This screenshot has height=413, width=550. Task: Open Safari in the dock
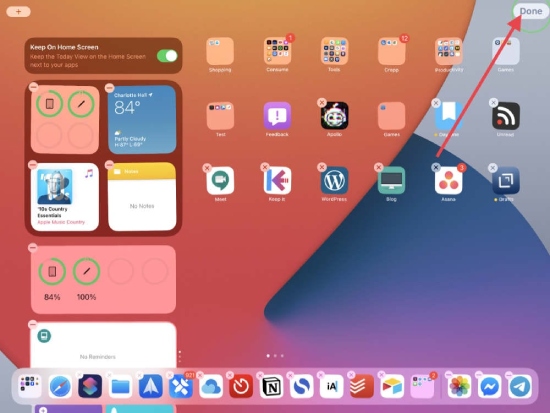[60, 386]
